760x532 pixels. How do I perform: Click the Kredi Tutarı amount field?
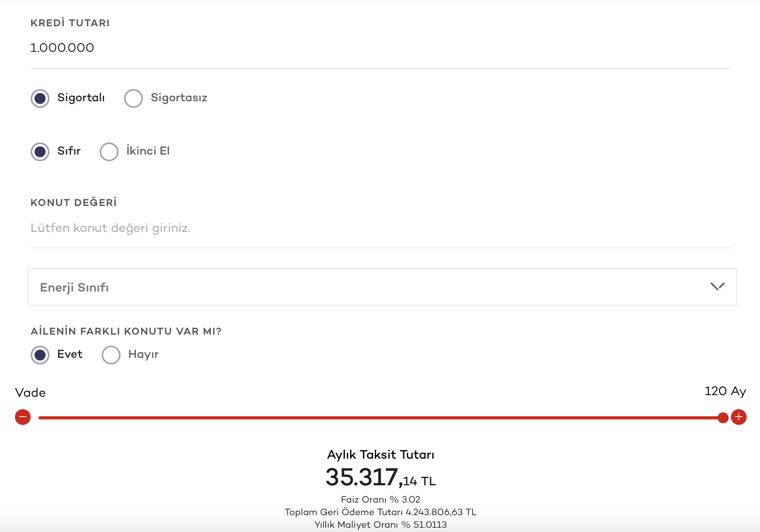coord(380,48)
